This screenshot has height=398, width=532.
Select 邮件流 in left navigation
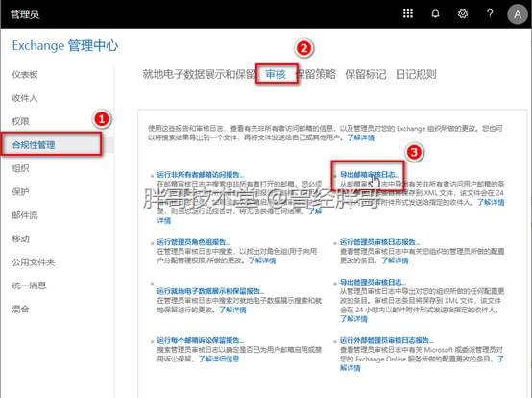click(x=25, y=215)
